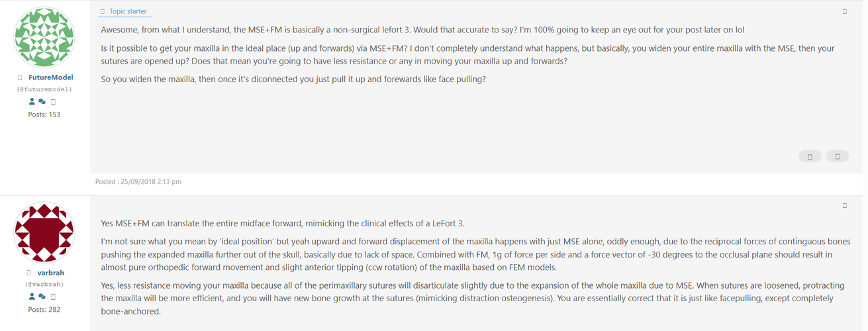Click the post link icon atop varbrah's post
868x331 pixels.
coord(845,206)
